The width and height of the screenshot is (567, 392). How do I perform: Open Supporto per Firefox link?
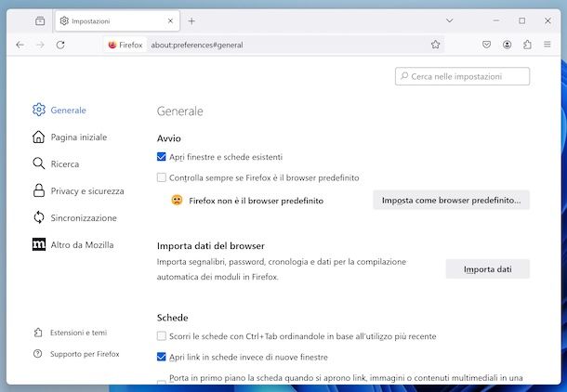[76, 354]
